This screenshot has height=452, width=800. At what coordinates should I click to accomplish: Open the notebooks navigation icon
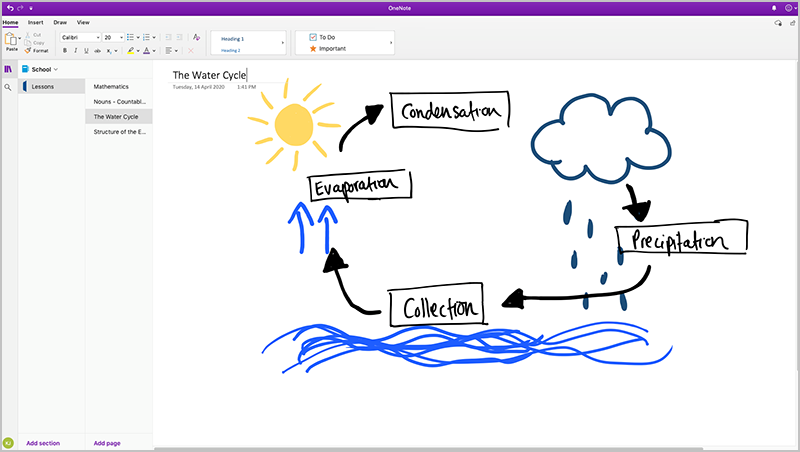pos(8,69)
